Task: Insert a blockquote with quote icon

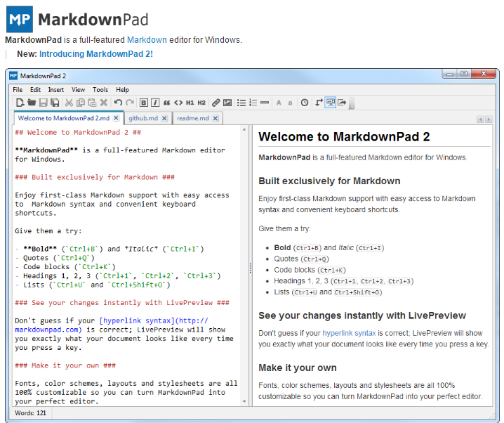Action: pyautogui.click(x=166, y=103)
